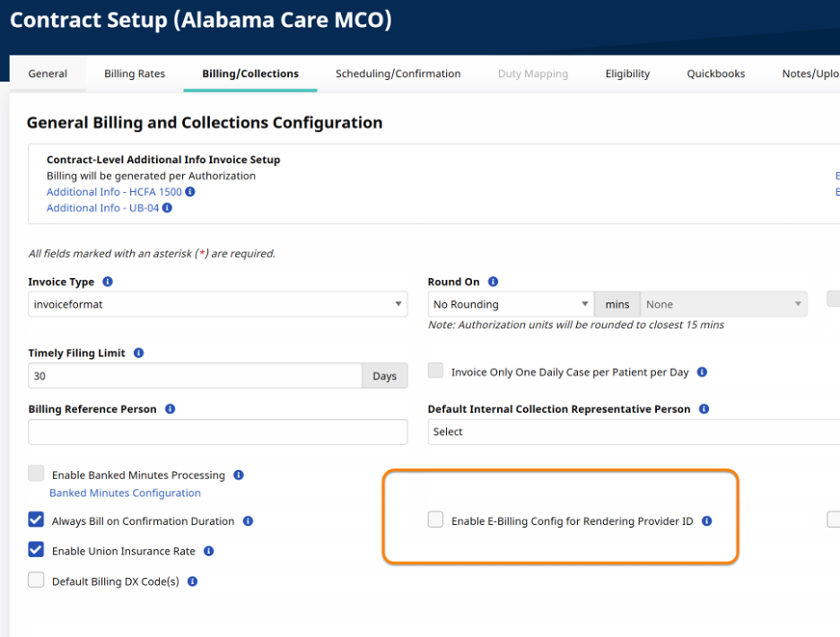Viewport: 840px width, 637px height.
Task: Click the 'General Billing and Collections Configuration' heading
Action: click(x=205, y=123)
